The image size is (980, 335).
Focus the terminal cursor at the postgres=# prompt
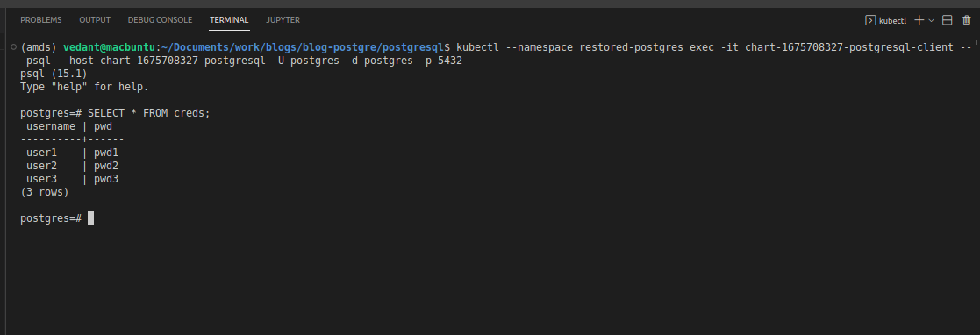(x=90, y=218)
